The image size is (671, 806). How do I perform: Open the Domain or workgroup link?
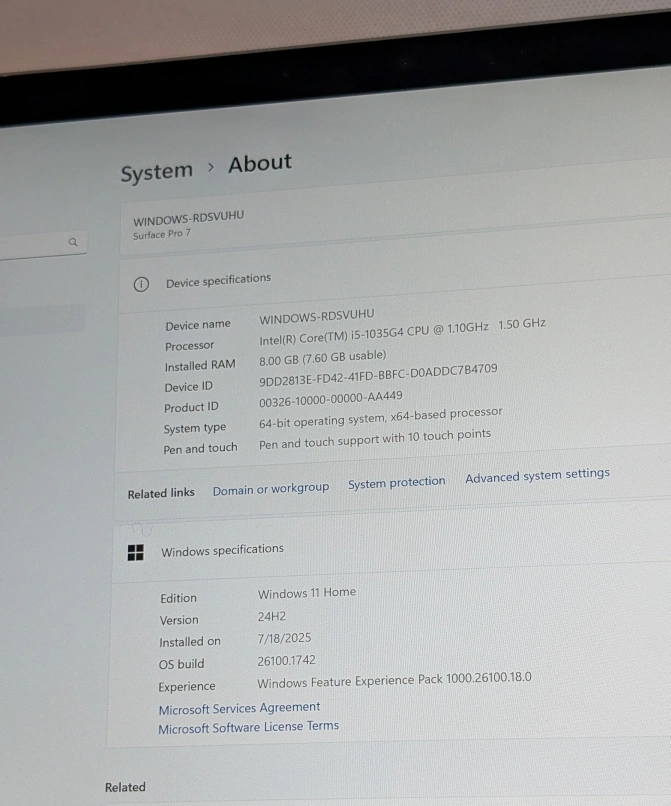271,488
